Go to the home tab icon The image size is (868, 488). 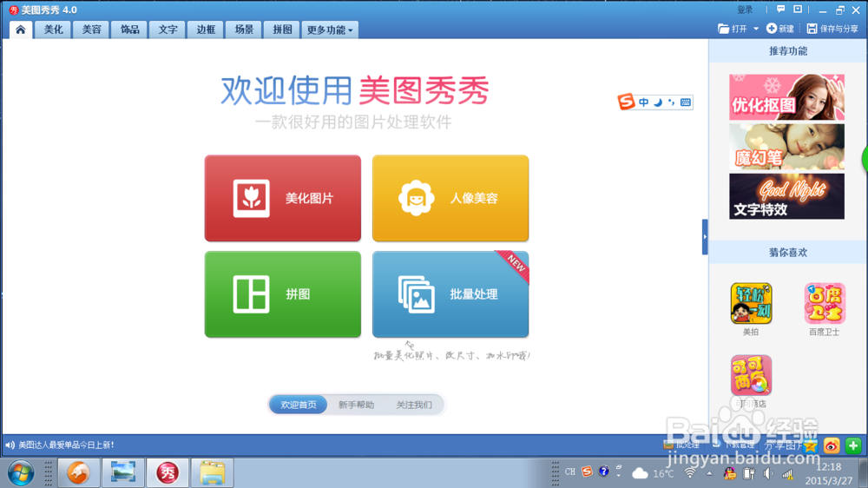point(21,30)
